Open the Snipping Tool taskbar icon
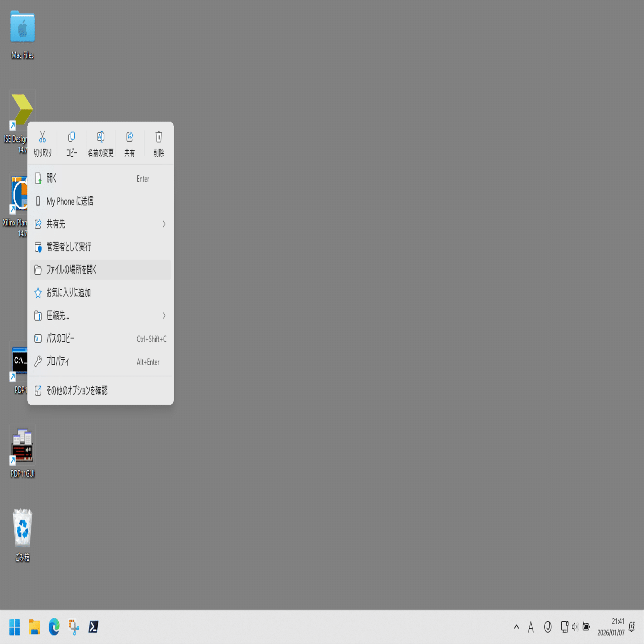This screenshot has height=644, width=644. tap(74, 627)
